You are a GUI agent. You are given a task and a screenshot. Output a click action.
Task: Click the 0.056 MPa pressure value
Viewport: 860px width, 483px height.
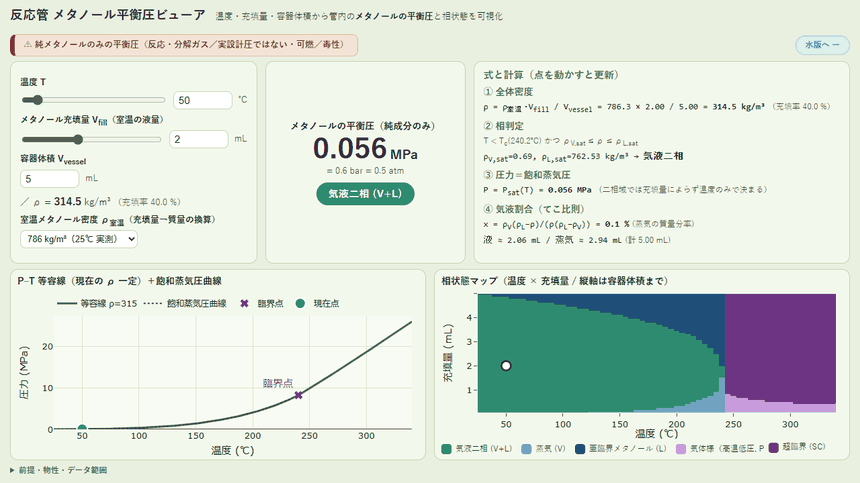(365, 149)
